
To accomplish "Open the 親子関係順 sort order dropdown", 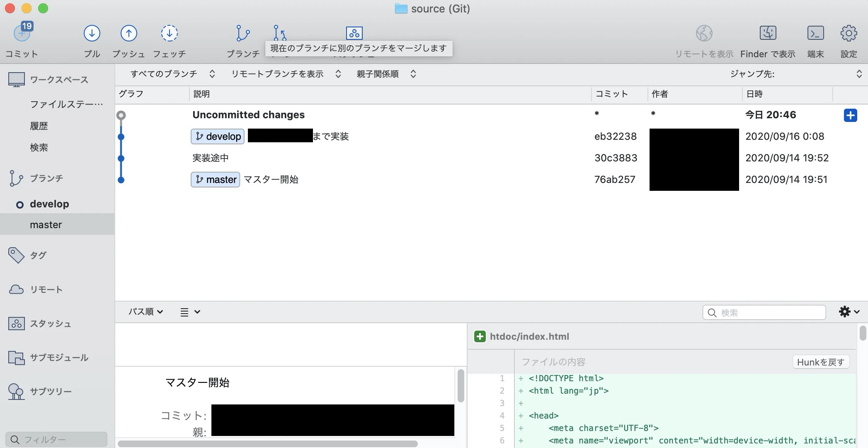I will click(386, 74).
